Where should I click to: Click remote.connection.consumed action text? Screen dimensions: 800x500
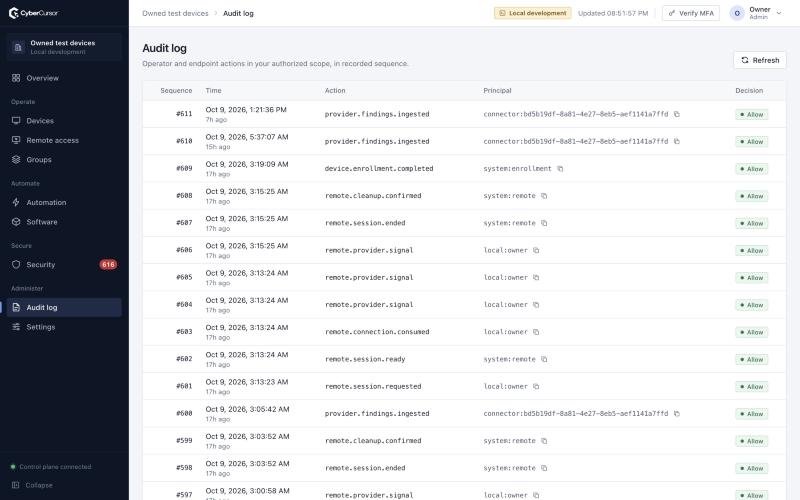(377, 332)
